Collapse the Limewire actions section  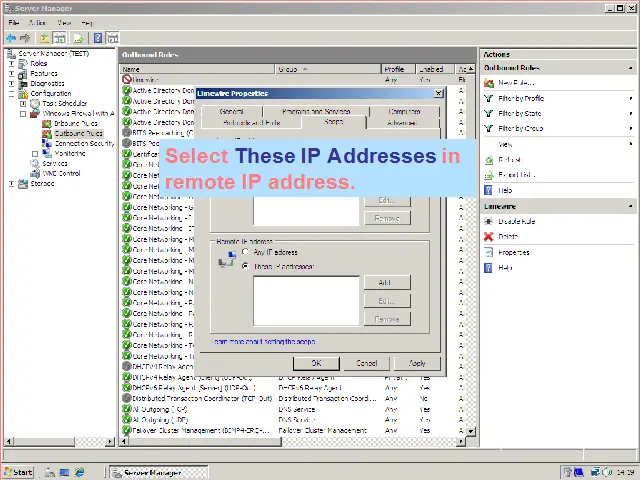pyautogui.click(x=631, y=207)
